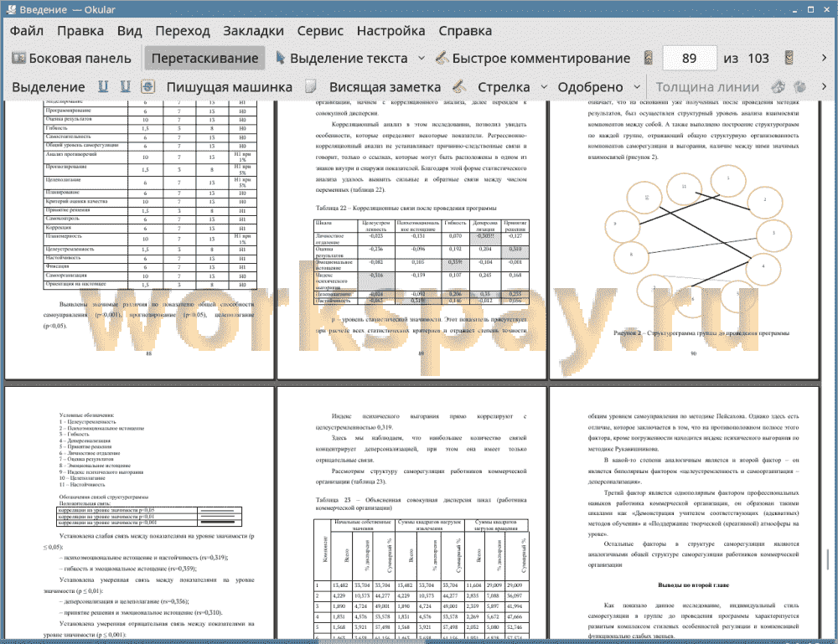Screen dimensions: 838x644
Task: Toggle the Боковая панель sidebar button
Action: tap(72, 59)
